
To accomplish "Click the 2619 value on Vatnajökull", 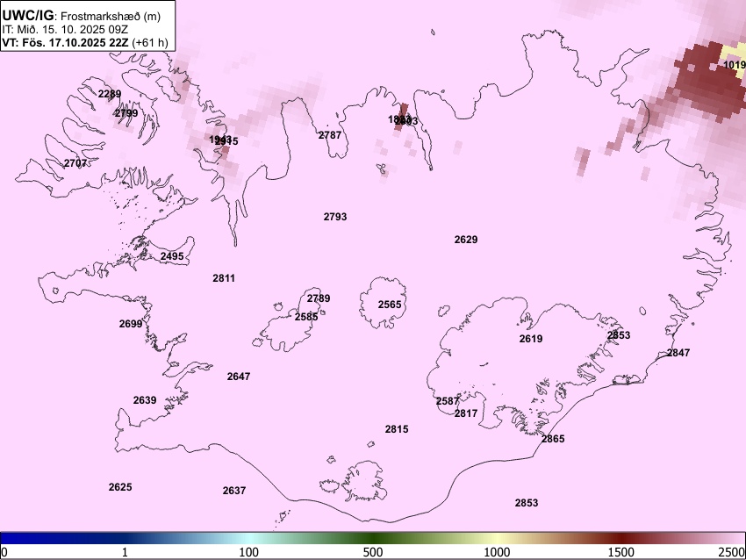I will point(530,338).
